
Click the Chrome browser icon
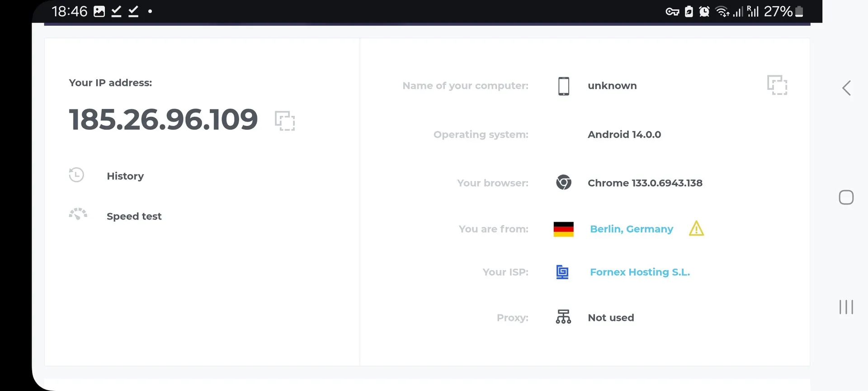point(563,182)
